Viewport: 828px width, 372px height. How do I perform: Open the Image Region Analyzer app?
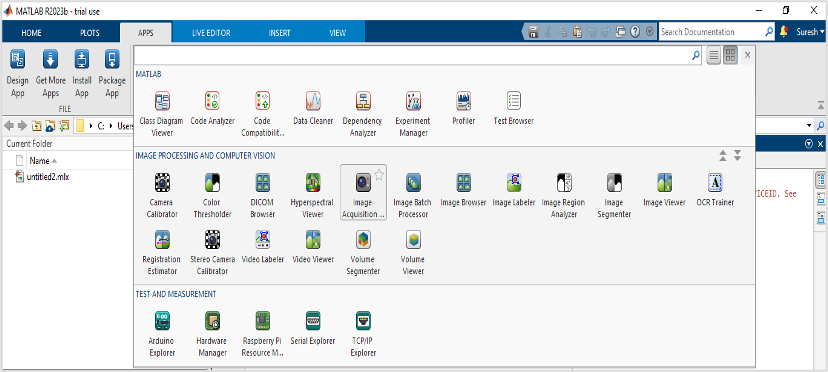(x=564, y=194)
